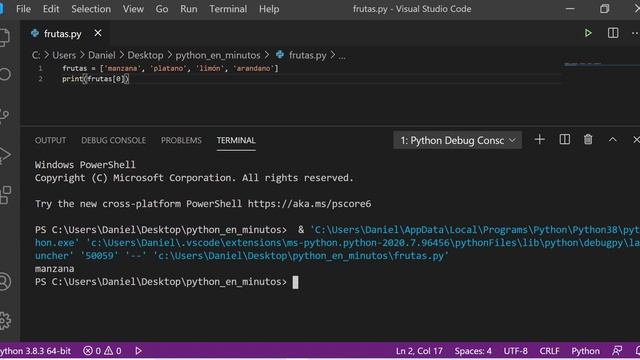This screenshot has width=640, height=360.
Task: Open the Selection menu
Action: [91, 9]
